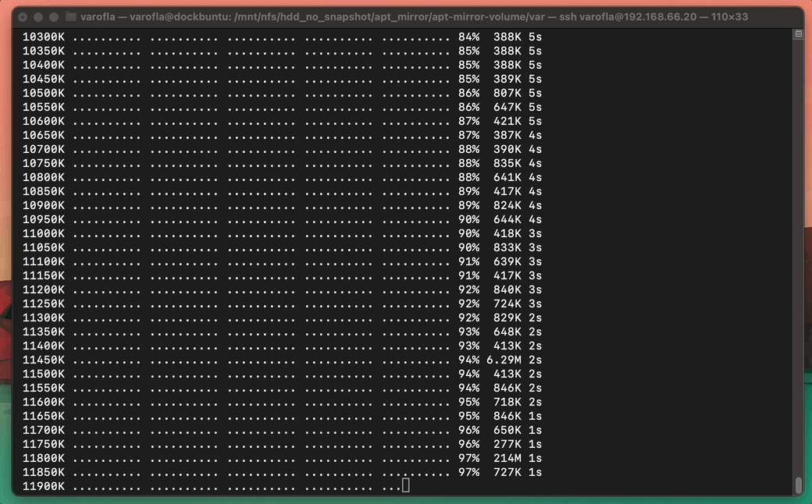Click the 10300K offset on the first line
The image size is (812, 504).
coord(44,37)
